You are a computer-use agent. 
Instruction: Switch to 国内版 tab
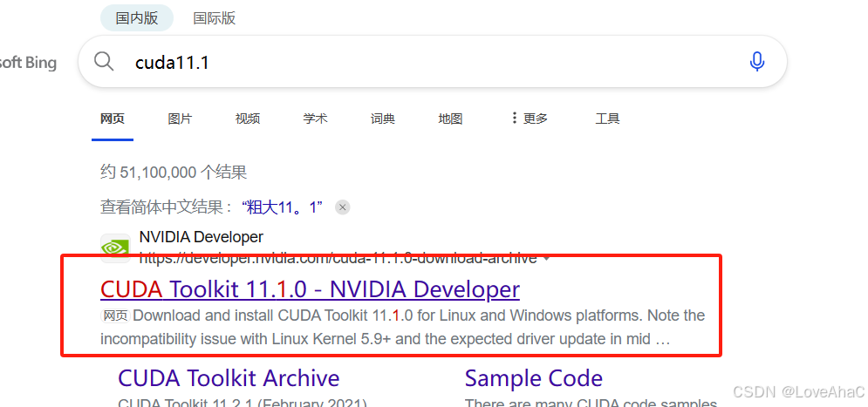(137, 18)
